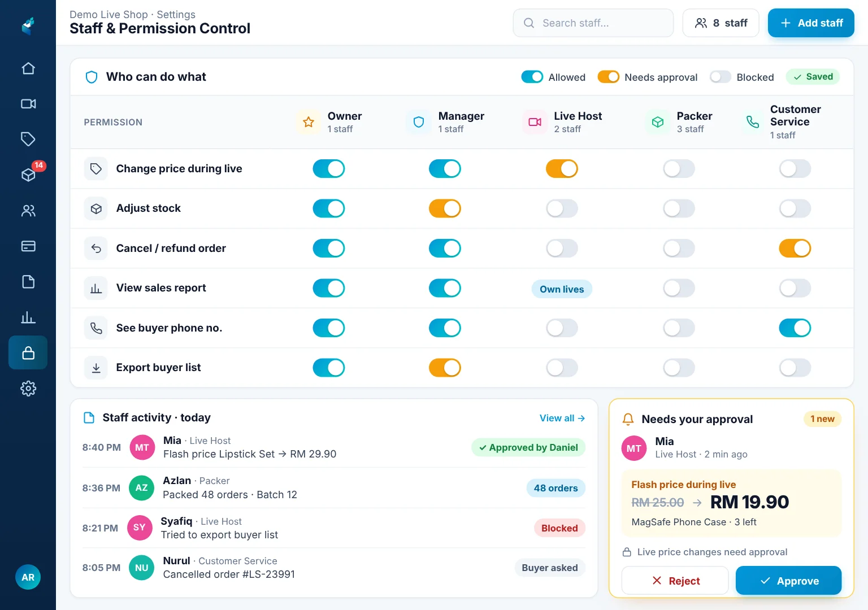Screen dimensions: 868x610
Task: Click the Customer Service phone role icon
Action: pyautogui.click(x=753, y=122)
